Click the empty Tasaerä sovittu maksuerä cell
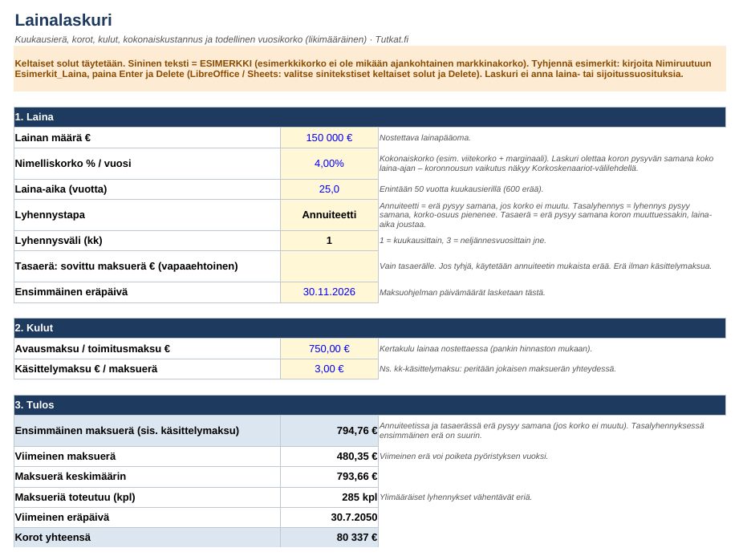 click(x=329, y=266)
